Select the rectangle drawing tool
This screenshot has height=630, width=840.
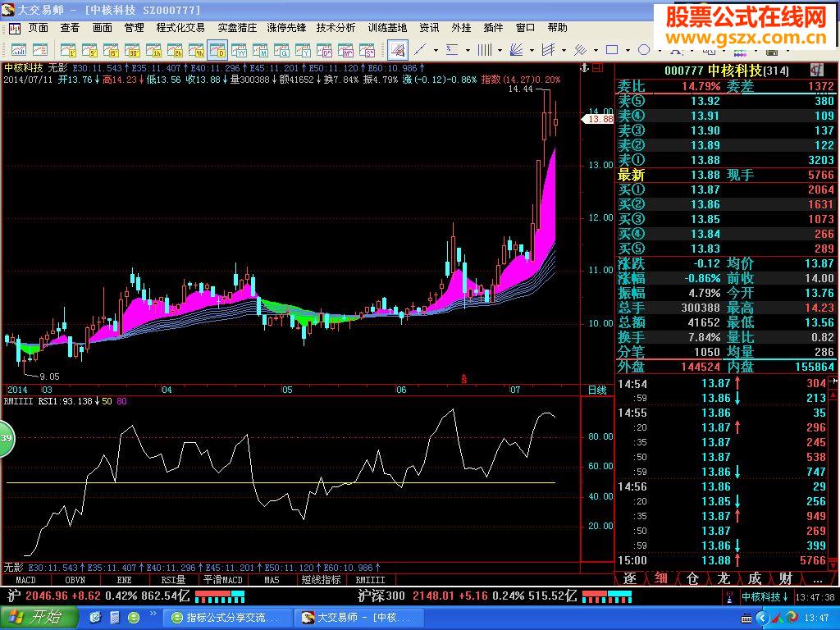click(612, 50)
